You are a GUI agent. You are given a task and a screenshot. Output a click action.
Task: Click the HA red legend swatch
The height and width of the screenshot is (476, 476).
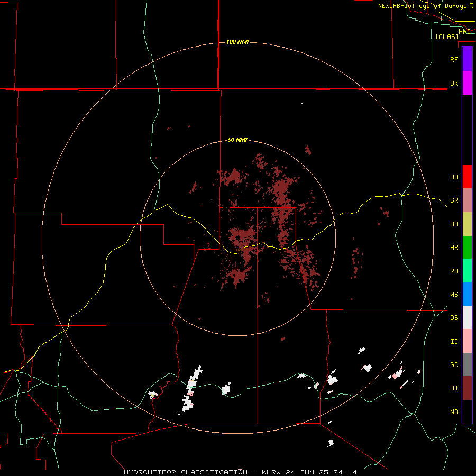[467, 177]
